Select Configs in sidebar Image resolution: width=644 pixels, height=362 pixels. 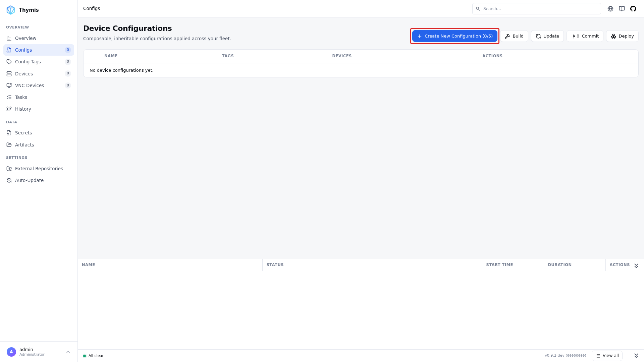click(39, 50)
